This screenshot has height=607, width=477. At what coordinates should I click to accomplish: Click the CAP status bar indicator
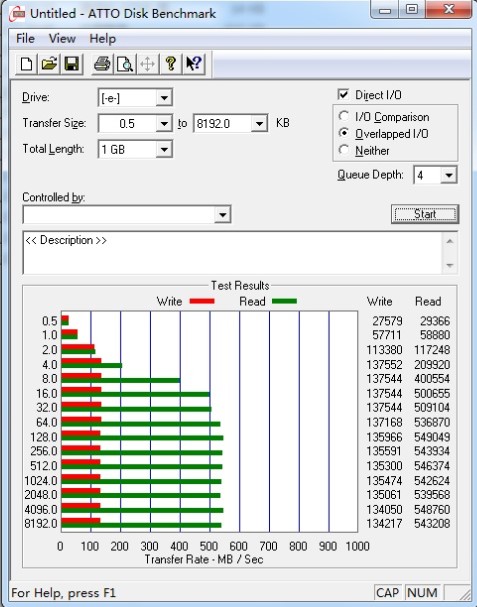[387, 593]
